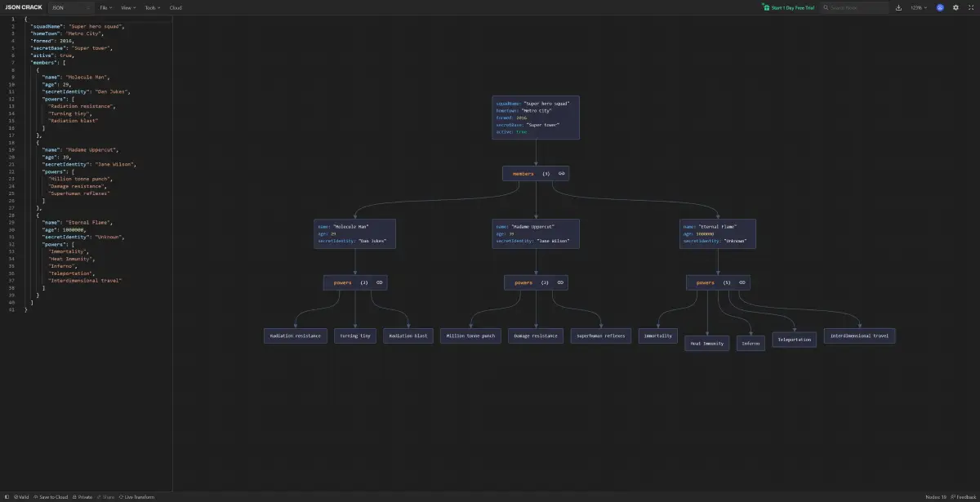Enter fullscreen using the expand icon
980x502 pixels.
[x=971, y=7]
